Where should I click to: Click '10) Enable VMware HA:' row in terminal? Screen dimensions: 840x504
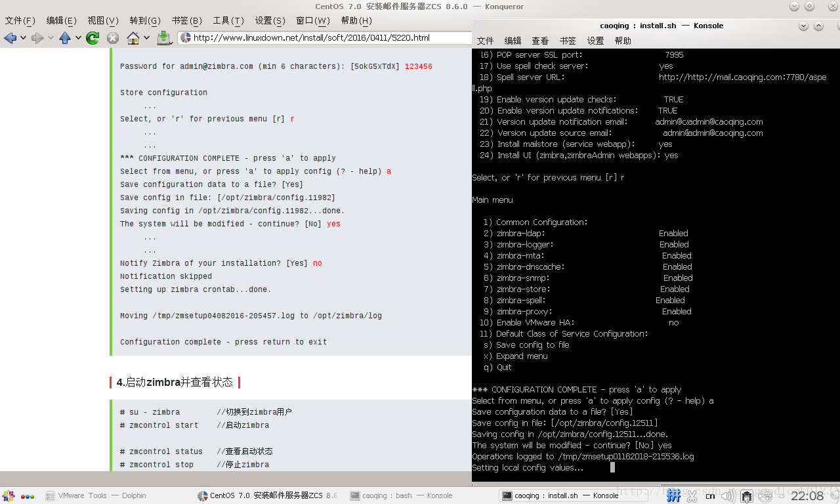[579, 323]
